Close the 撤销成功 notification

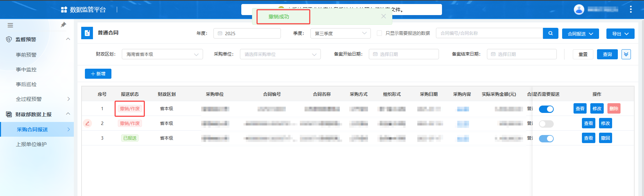[x=383, y=16]
